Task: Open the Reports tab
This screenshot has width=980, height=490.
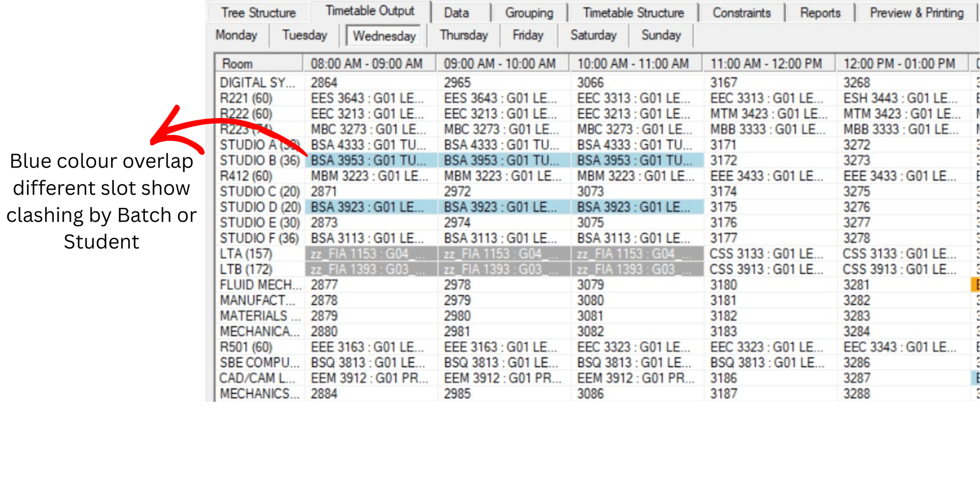Action: pyautogui.click(x=820, y=13)
